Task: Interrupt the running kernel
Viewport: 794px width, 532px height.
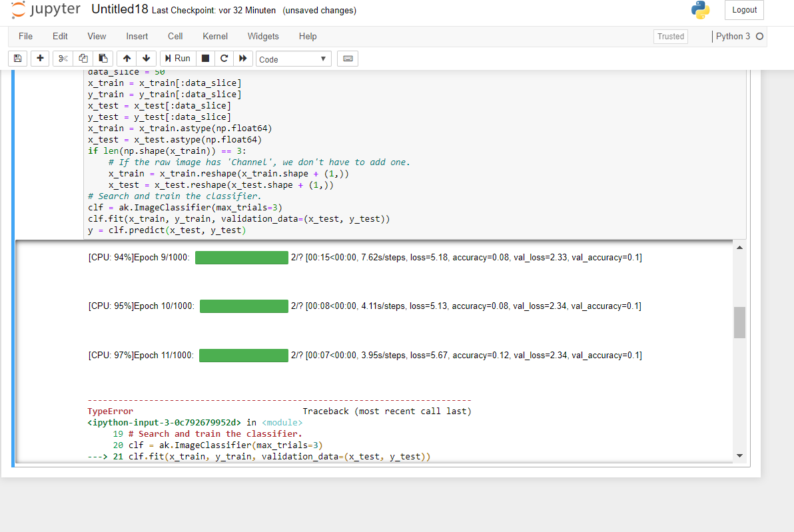Action: pos(206,59)
